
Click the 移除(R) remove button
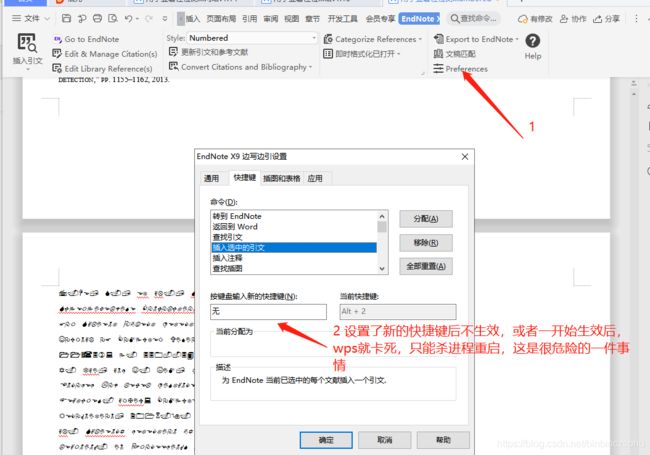point(426,243)
